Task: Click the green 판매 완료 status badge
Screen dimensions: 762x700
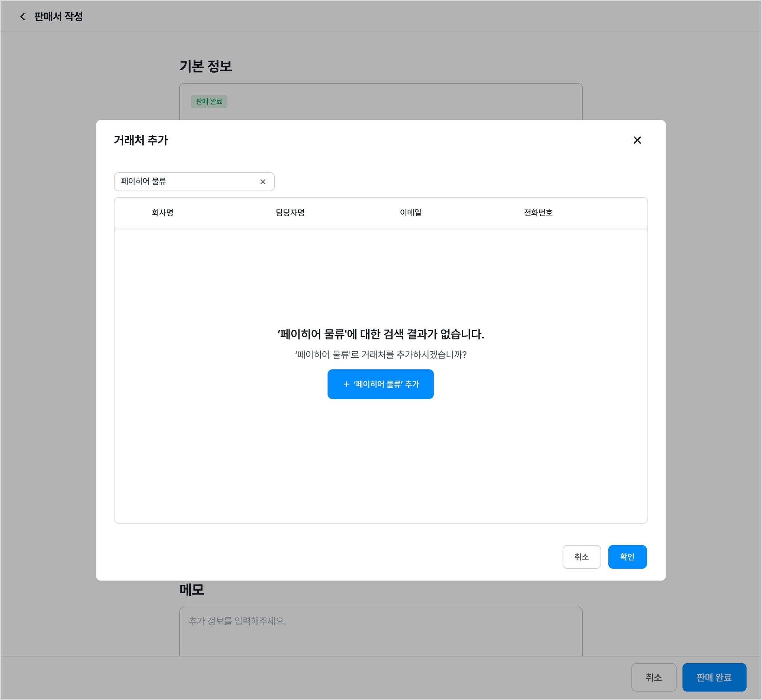Action: point(209,102)
